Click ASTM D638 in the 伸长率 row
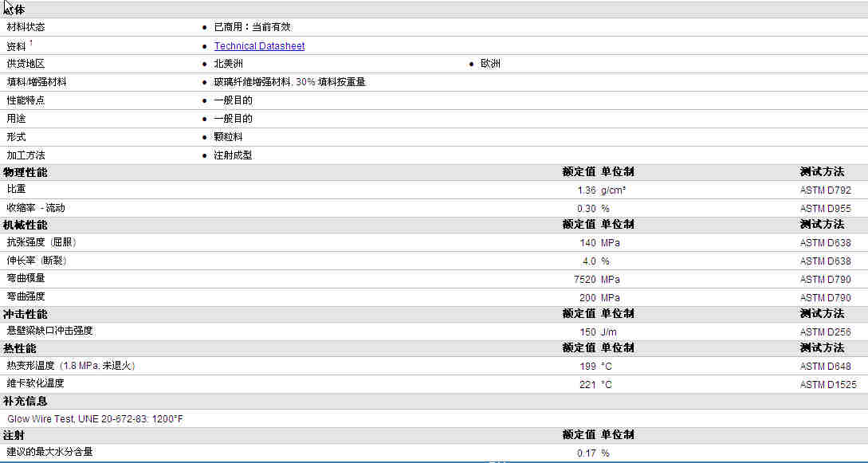 [826, 261]
